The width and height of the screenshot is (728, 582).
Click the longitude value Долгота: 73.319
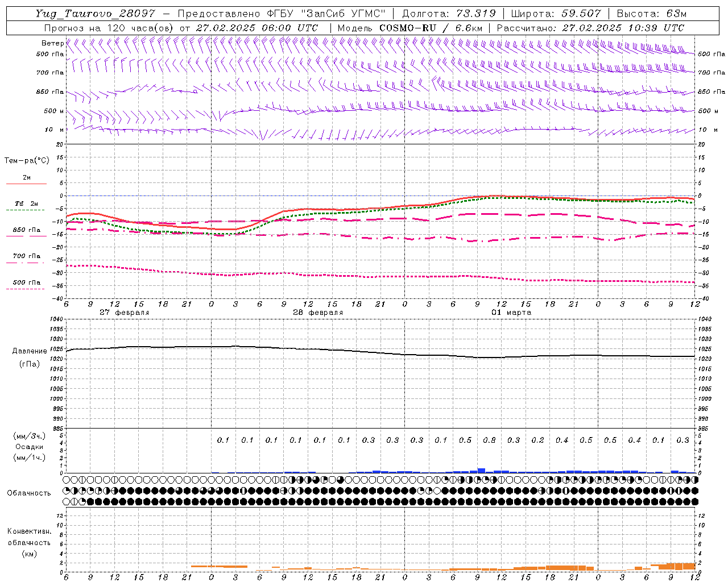click(x=449, y=14)
